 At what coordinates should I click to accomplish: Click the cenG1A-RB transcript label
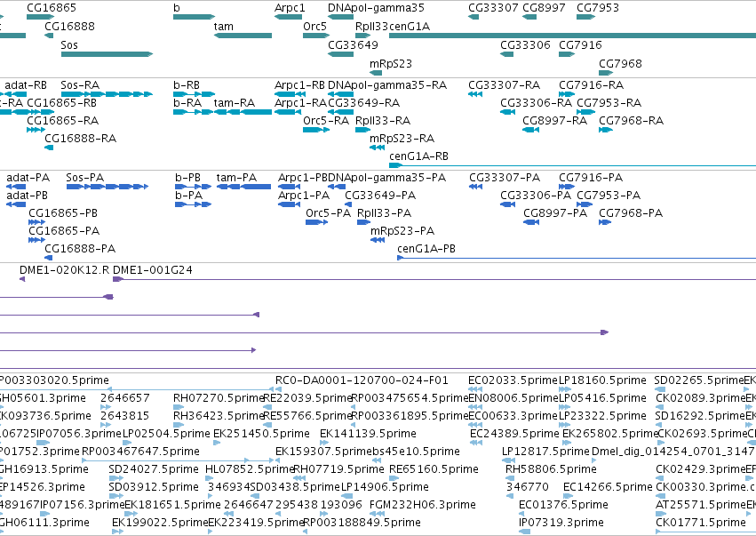[418, 156]
